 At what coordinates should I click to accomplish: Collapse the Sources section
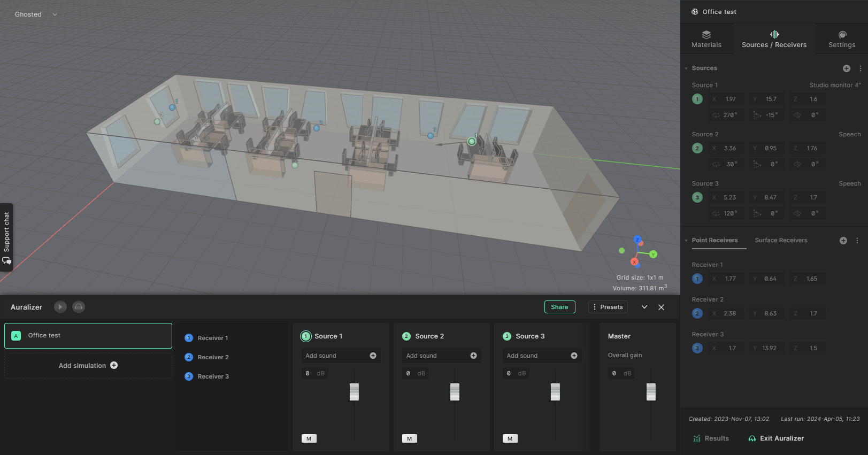click(x=686, y=68)
